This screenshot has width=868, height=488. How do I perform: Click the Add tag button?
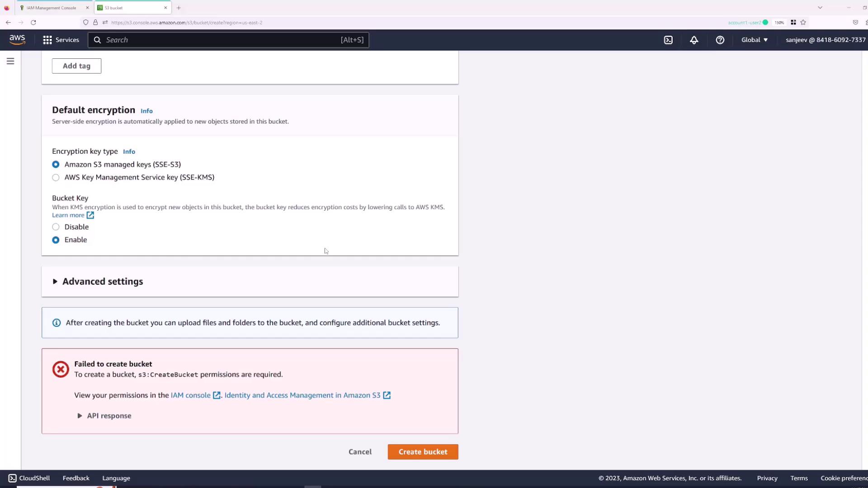click(x=76, y=66)
